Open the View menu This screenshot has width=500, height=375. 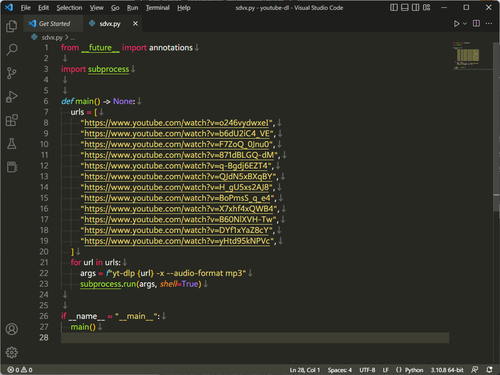96,8
